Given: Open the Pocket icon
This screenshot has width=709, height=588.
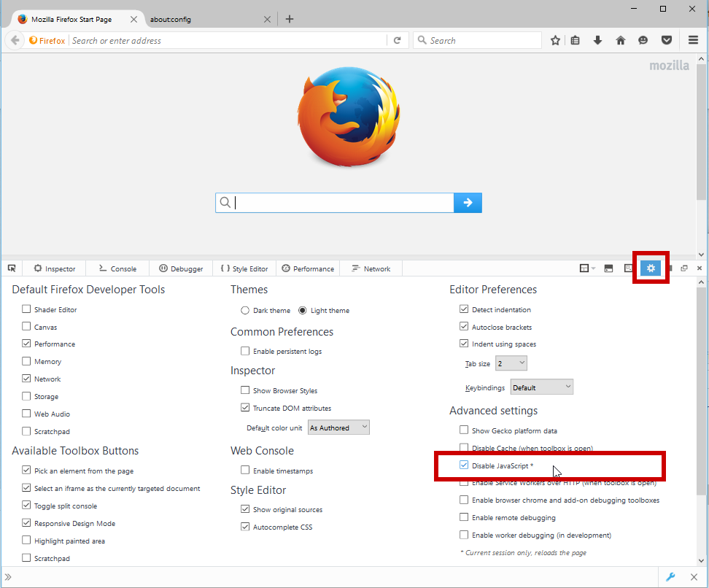Looking at the screenshot, I should [x=667, y=40].
